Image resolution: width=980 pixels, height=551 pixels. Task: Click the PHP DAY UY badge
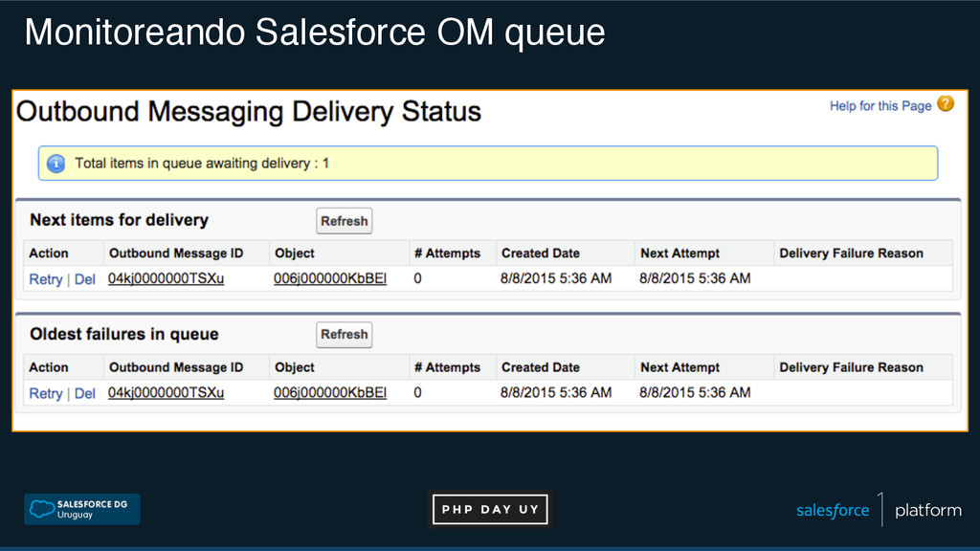(x=490, y=509)
